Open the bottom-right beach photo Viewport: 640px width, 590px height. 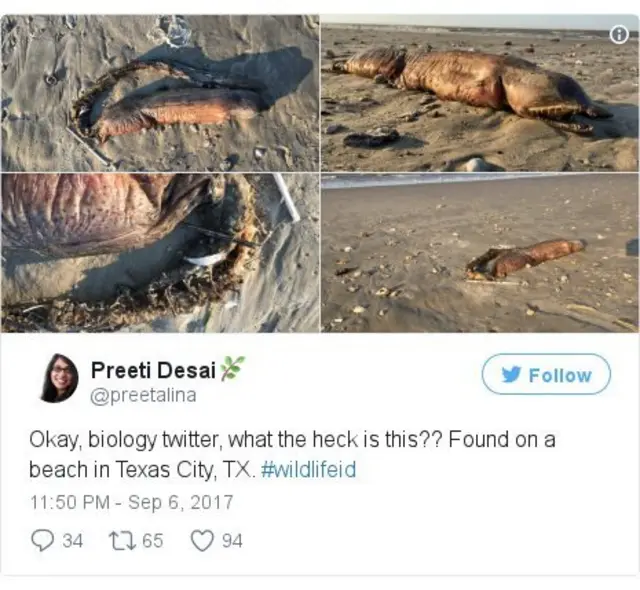click(x=479, y=253)
